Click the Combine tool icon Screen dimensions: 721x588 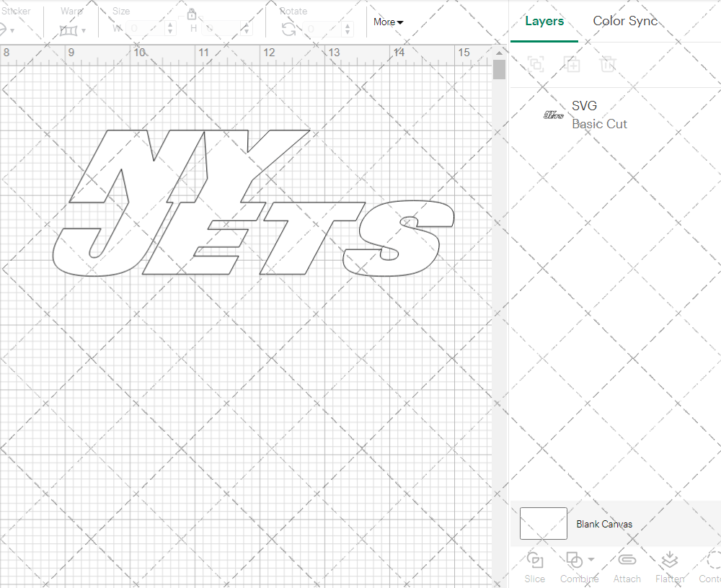574,560
